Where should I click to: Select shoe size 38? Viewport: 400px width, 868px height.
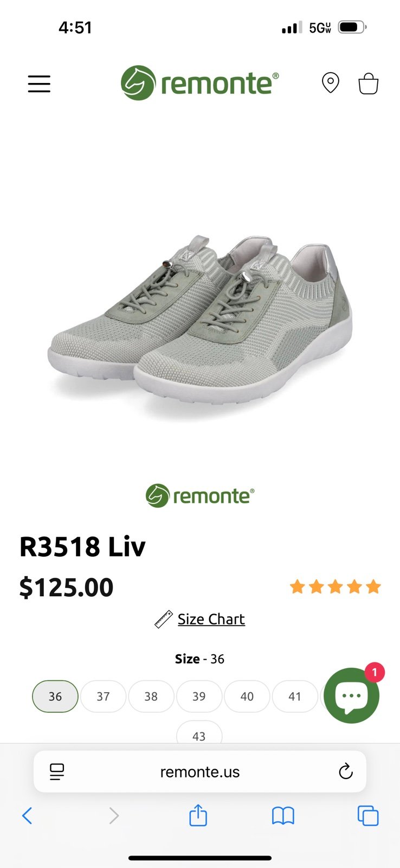click(x=151, y=696)
